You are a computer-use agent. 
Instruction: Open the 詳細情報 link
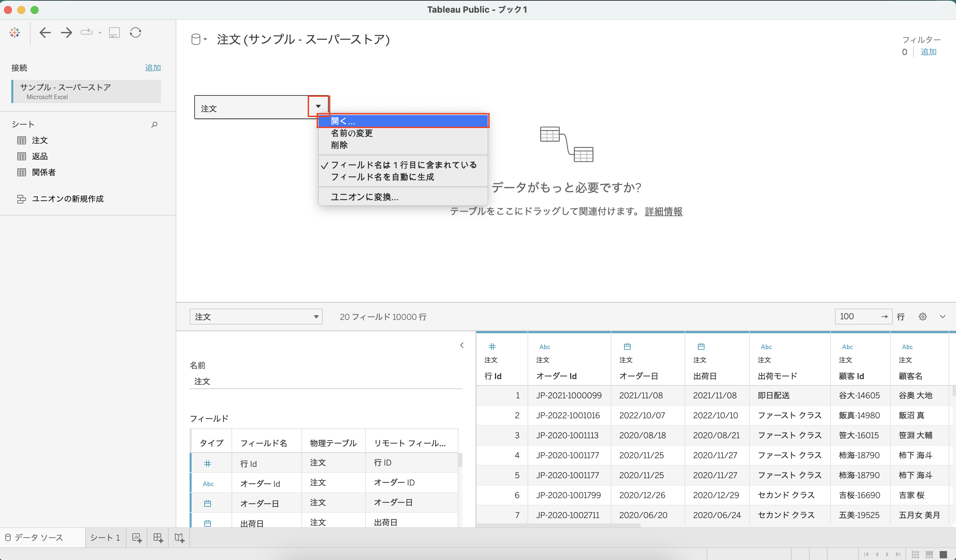[x=663, y=211]
